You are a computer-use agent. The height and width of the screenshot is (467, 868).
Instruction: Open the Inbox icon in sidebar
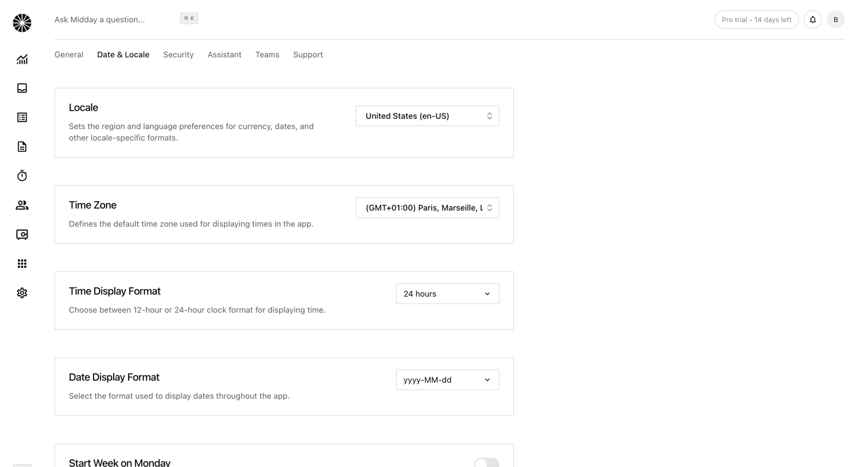[x=22, y=88]
